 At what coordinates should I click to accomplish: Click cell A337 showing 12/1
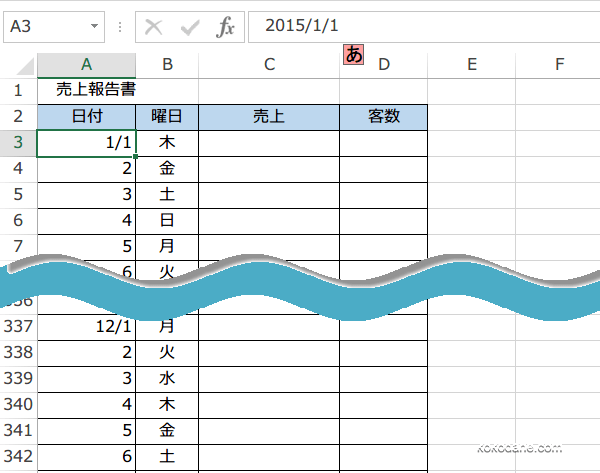pos(86,327)
